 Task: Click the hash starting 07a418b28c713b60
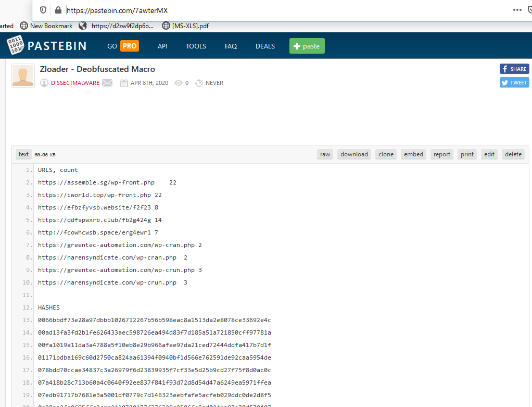tap(155, 383)
